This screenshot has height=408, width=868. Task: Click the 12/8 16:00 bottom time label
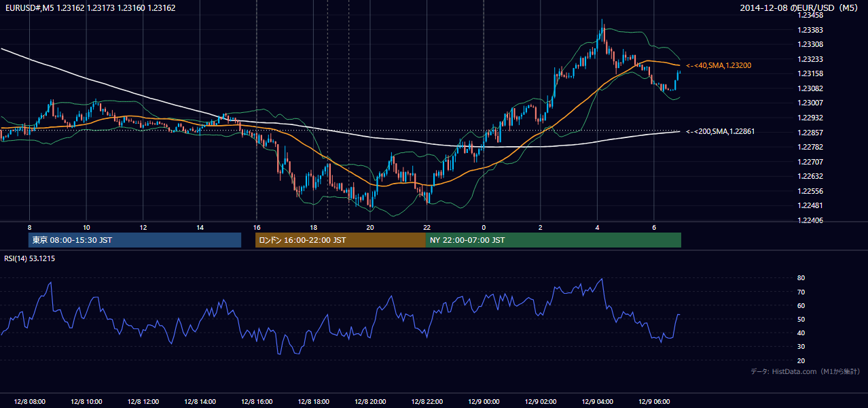[256, 402]
